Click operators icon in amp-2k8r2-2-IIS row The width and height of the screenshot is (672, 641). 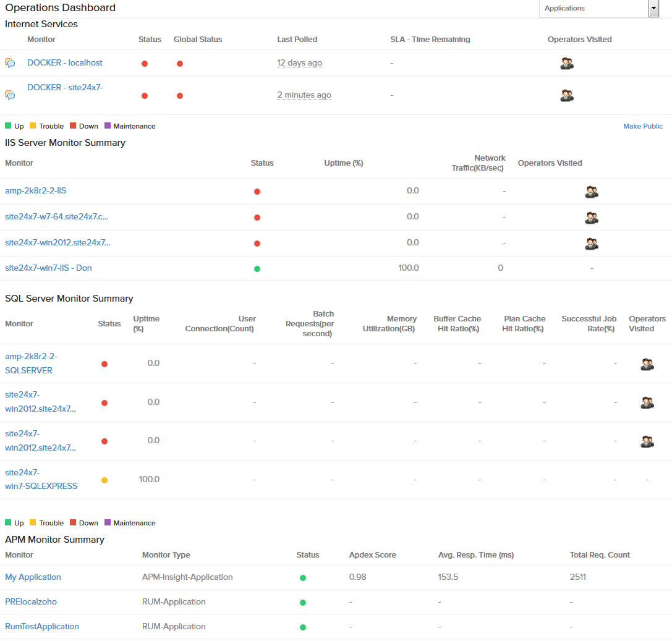click(591, 192)
